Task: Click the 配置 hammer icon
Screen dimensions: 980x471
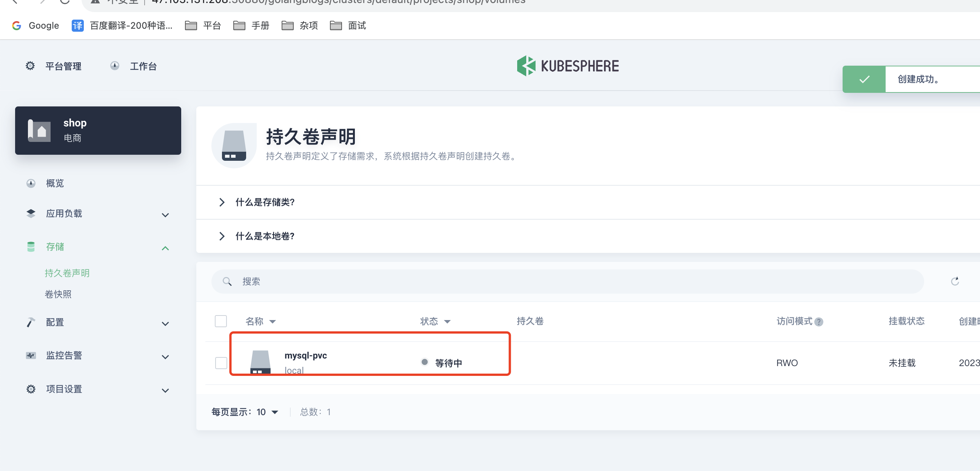Action: click(31, 322)
